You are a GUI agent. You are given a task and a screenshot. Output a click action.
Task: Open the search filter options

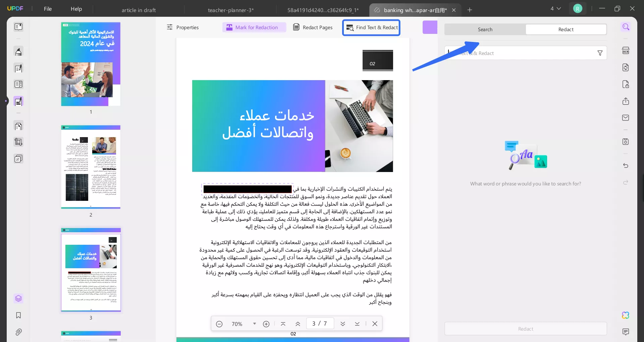point(600,53)
